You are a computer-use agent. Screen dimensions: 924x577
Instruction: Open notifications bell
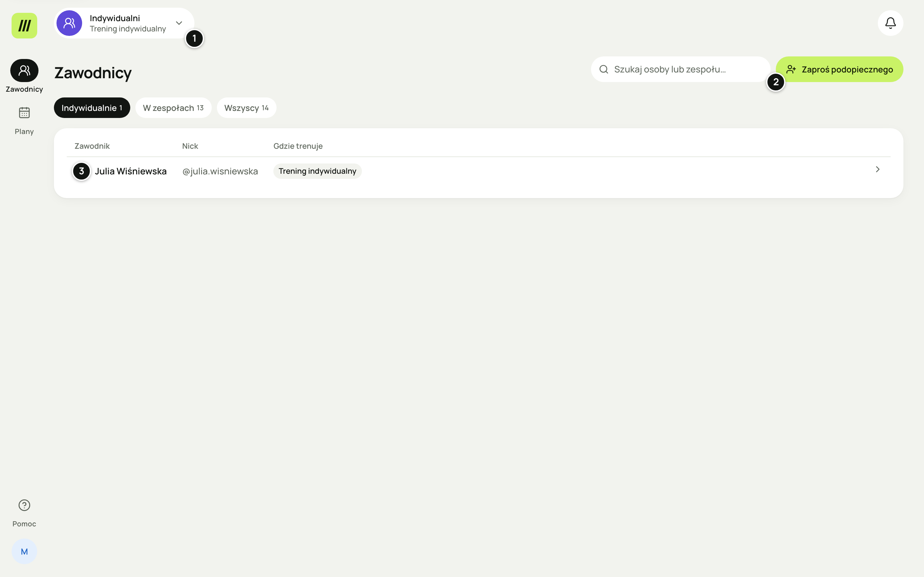890,23
